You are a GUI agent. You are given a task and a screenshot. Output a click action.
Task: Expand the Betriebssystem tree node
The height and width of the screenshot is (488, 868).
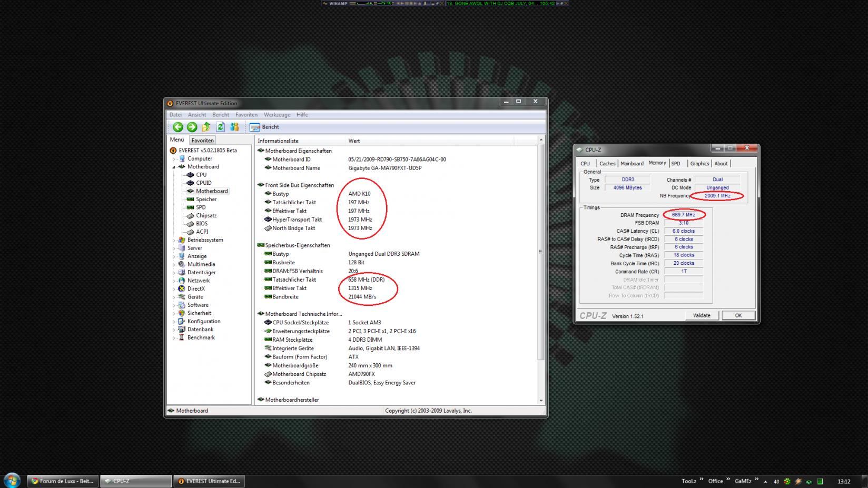[174, 240]
